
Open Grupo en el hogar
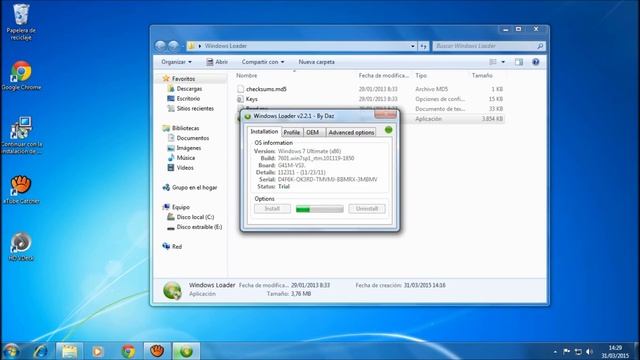pos(190,187)
